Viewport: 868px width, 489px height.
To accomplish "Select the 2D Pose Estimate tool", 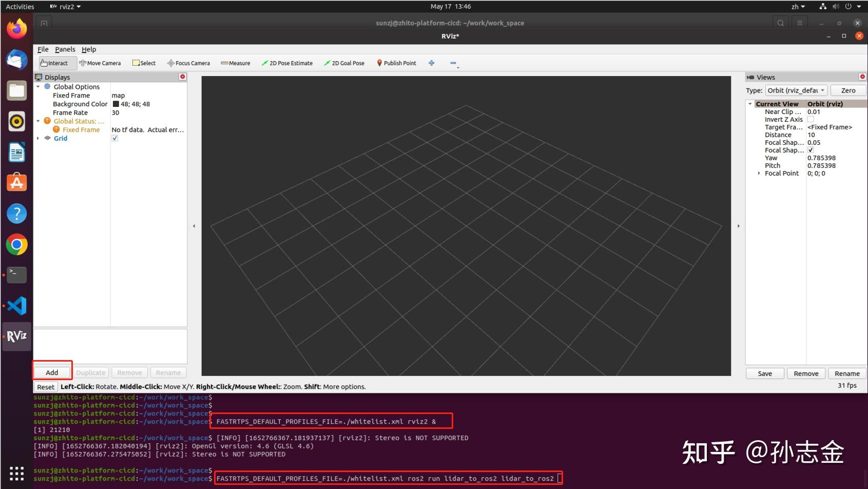I will (287, 63).
